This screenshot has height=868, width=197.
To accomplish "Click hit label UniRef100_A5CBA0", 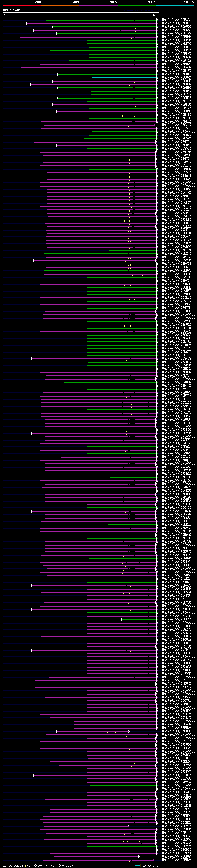I will coord(176,857).
